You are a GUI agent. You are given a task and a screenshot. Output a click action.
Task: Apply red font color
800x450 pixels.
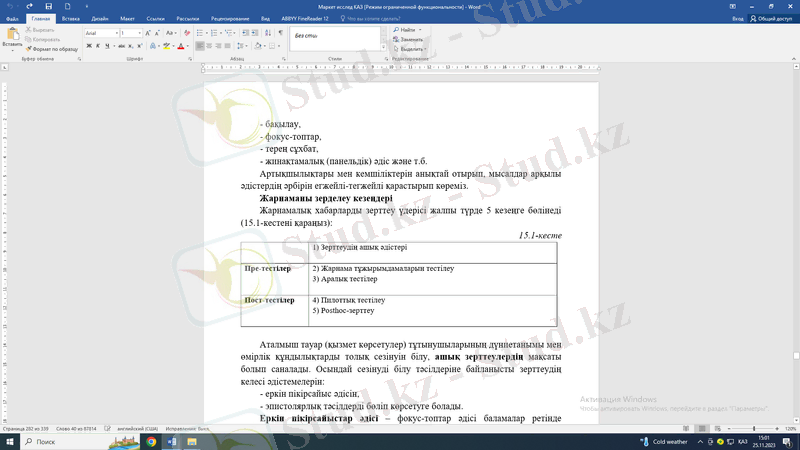pyautogui.click(x=181, y=46)
